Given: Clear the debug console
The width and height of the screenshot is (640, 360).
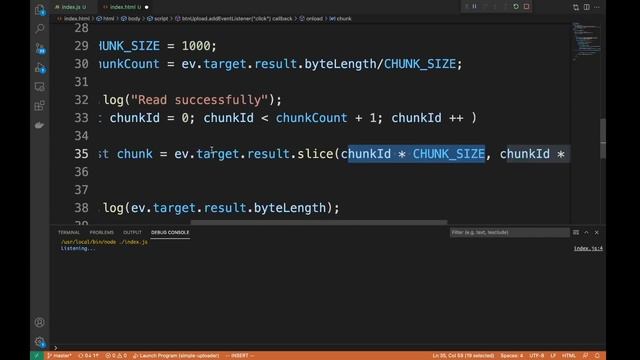Looking at the screenshot, I should coord(576,232).
